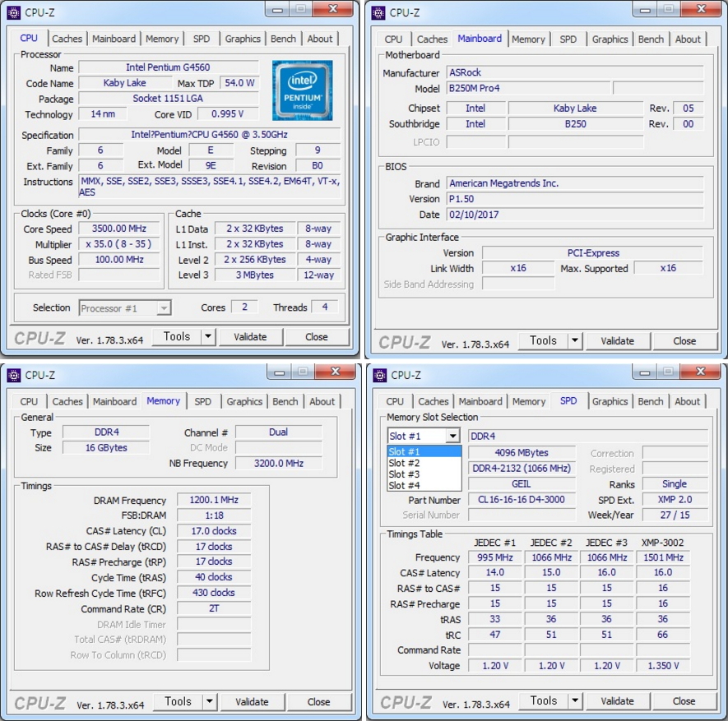Image resolution: width=728 pixels, height=721 pixels.
Task: Select CPU tab in Mainboard window
Action: tap(393, 39)
